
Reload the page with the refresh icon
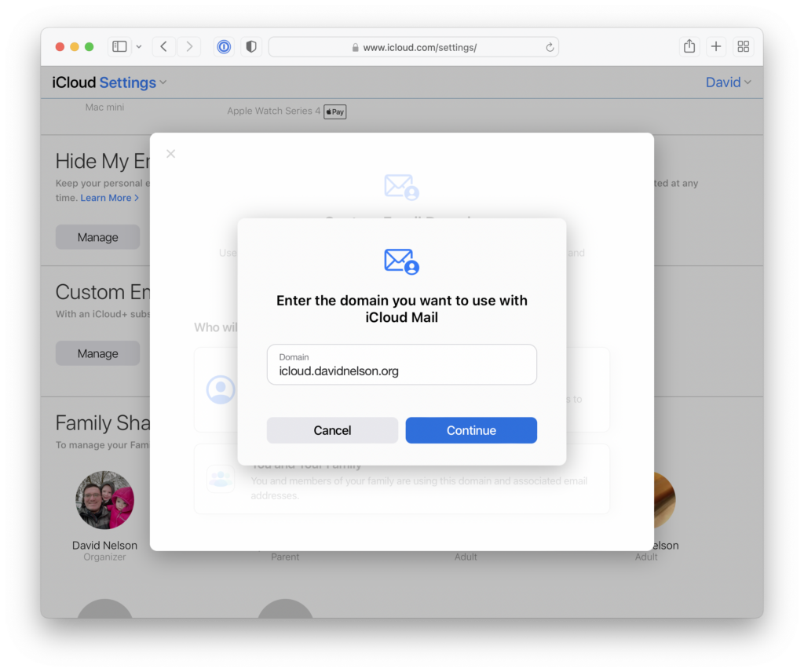(x=550, y=47)
